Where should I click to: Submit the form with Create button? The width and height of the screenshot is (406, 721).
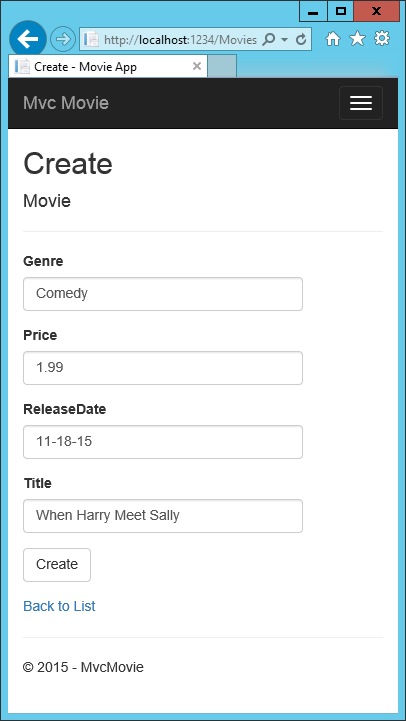click(x=57, y=565)
